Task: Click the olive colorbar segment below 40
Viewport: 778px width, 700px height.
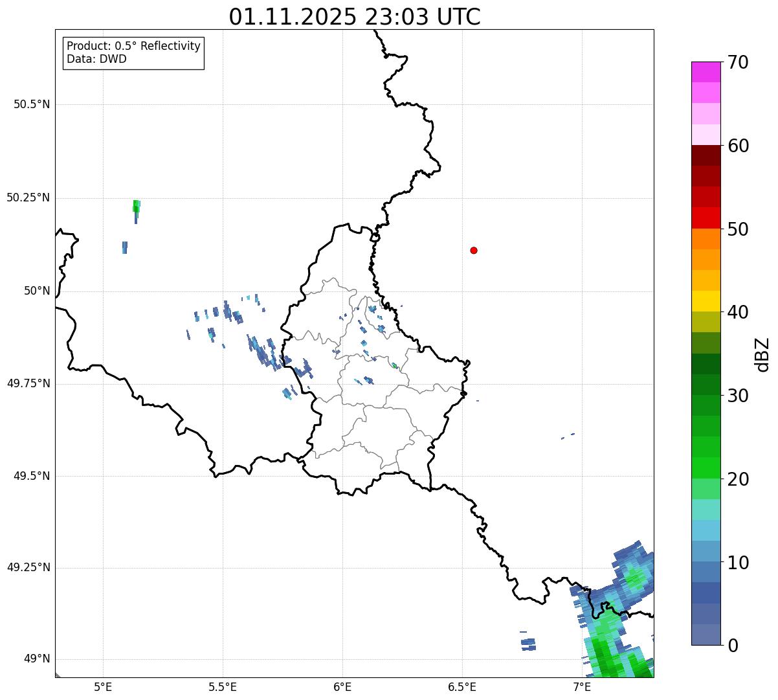Action: point(706,322)
